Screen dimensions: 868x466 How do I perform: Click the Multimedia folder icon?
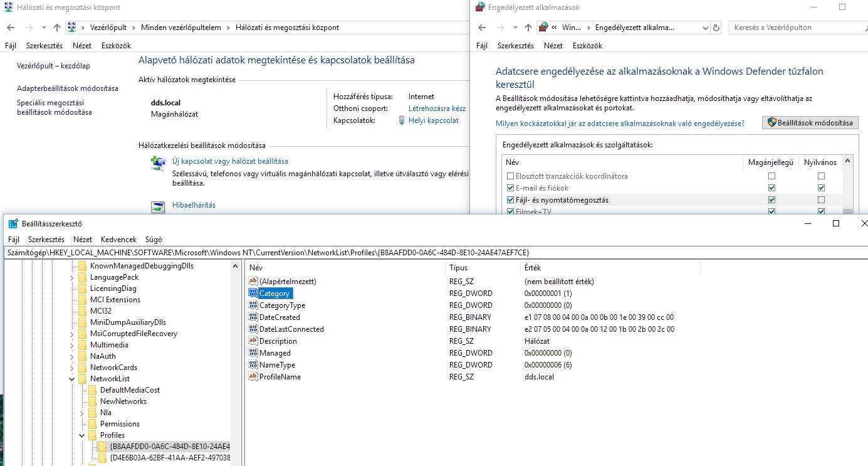tap(83, 345)
